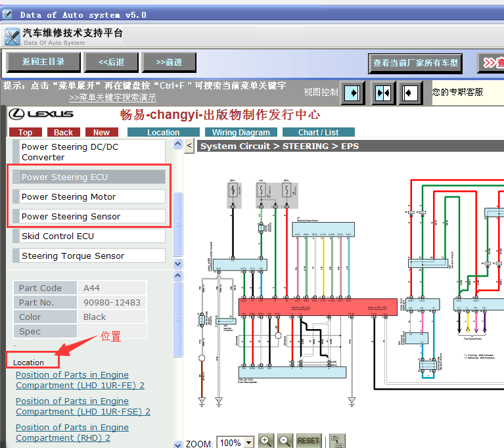Click the parts list scrollbar thumb
The height and width of the screenshot is (448, 504).
[x=178, y=224]
